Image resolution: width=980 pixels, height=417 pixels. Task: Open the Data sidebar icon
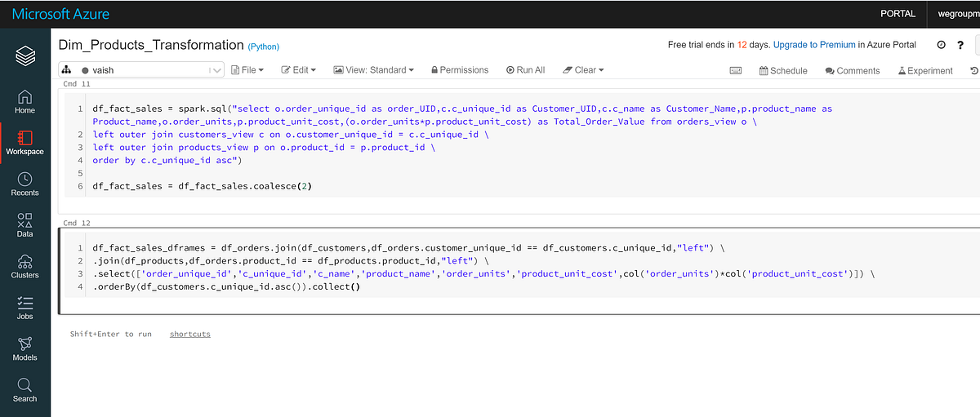24,225
